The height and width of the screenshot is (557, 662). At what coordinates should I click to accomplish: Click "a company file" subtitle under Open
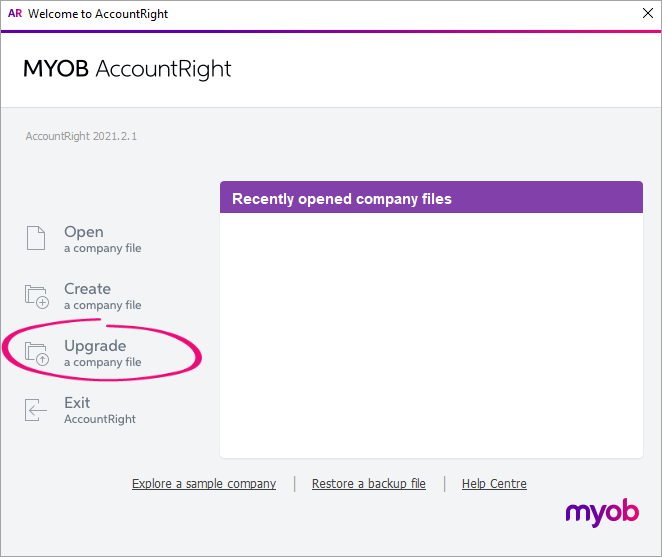click(x=103, y=249)
